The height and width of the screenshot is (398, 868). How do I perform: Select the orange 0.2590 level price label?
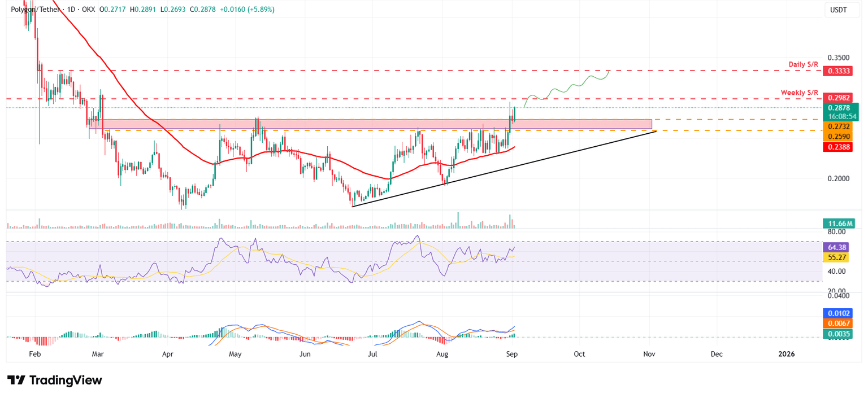840,136
